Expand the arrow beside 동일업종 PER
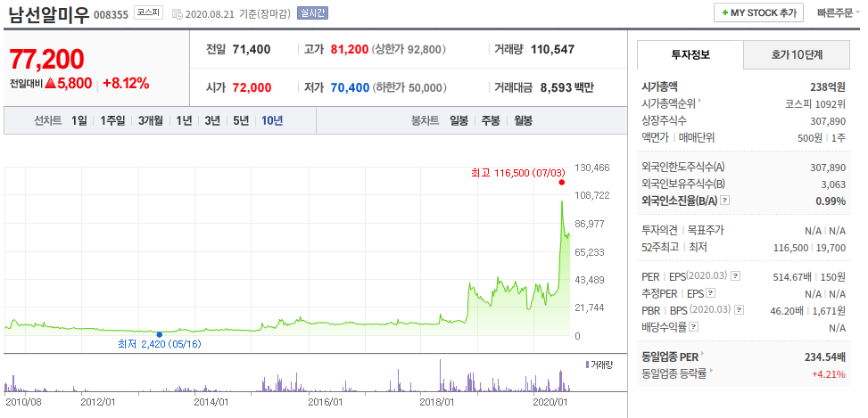868x418 pixels. [701, 355]
